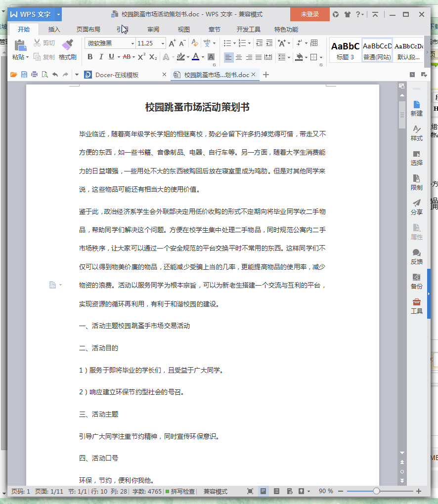This screenshot has height=504, width=438.
Task: Toggle subscript X₂ formatting
Action: tap(153, 57)
